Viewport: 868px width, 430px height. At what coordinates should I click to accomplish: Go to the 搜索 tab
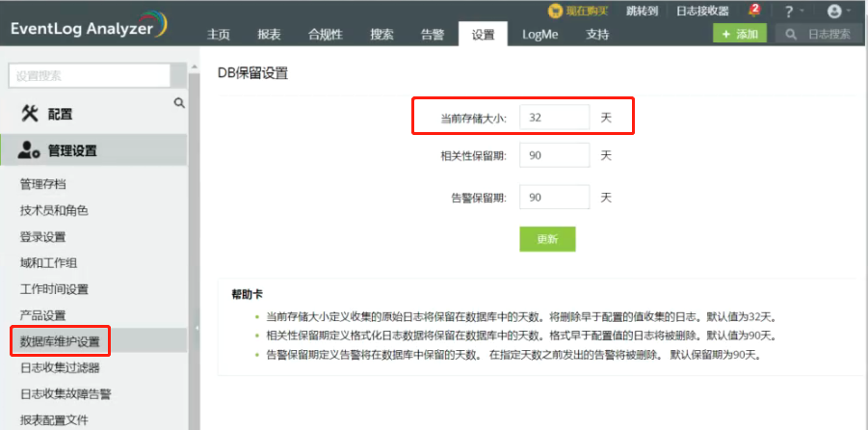point(381,35)
